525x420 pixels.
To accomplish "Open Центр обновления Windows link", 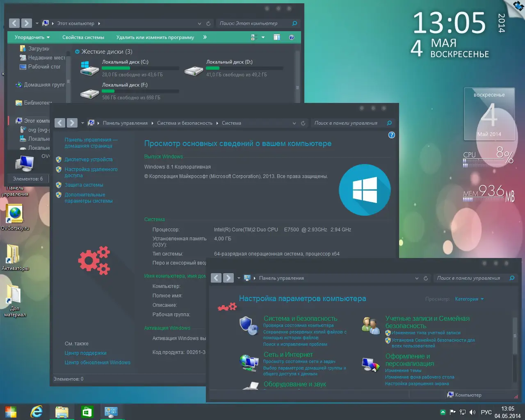I will click(x=97, y=363).
